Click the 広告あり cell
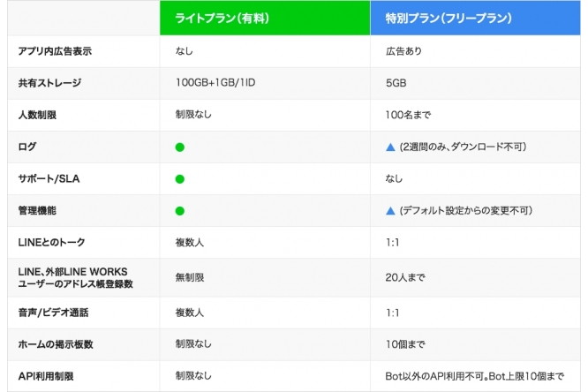 [x=403, y=51]
